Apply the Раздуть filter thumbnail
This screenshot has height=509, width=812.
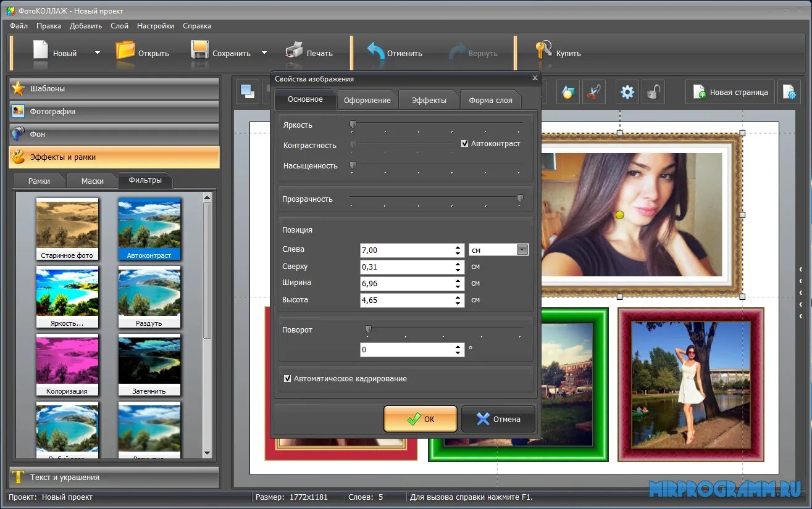click(x=149, y=297)
